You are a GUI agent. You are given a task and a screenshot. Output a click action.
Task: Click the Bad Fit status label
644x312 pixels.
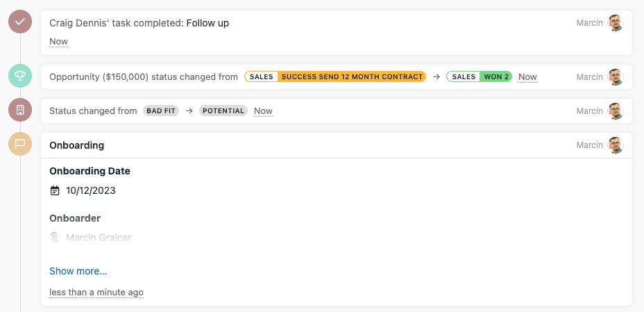point(159,110)
